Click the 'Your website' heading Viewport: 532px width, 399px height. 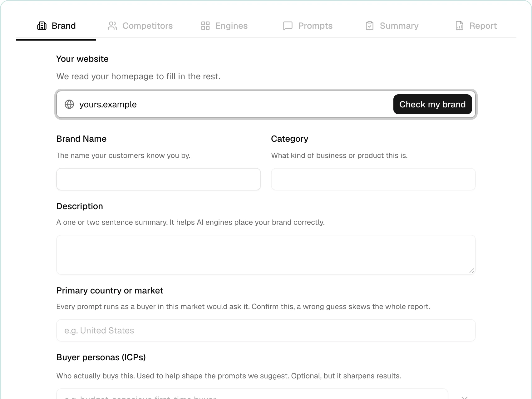click(x=82, y=59)
